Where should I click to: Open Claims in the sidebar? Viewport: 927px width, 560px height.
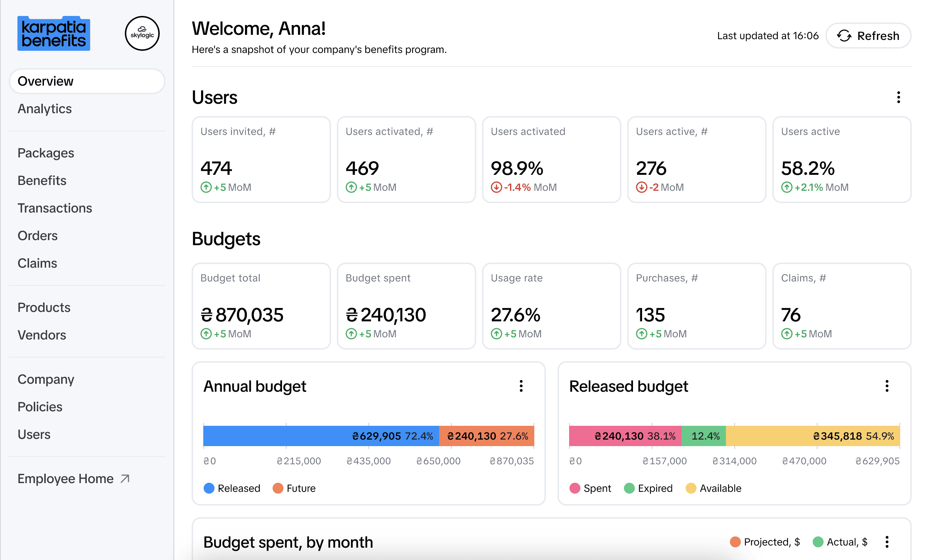[x=37, y=263]
